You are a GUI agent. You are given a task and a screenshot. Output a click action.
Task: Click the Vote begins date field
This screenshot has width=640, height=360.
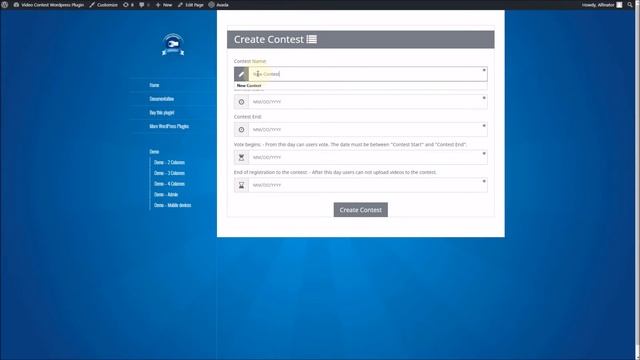coord(368,157)
